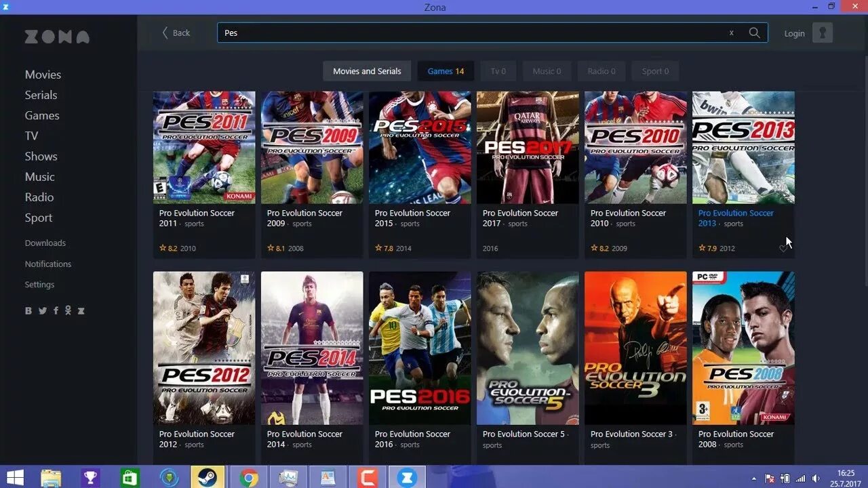868x488 pixels.
Task: Click the Pro Evolution Soccer 2013 title link
Action: pyautogui.click(x=736, y=218)
